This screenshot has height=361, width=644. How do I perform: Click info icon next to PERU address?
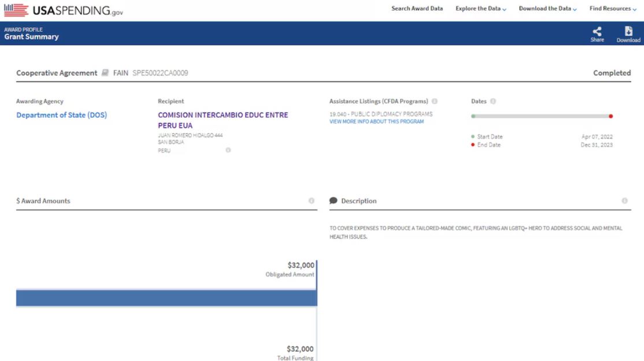228,150
